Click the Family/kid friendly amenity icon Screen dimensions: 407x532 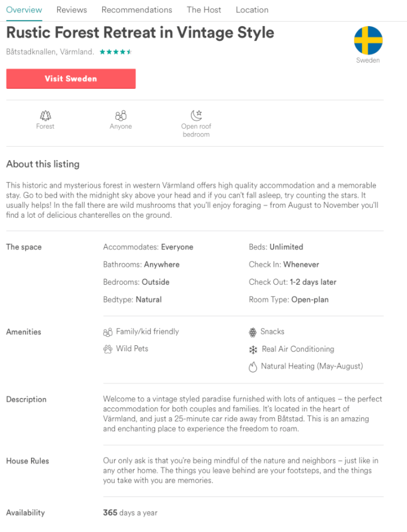[108, 332]
